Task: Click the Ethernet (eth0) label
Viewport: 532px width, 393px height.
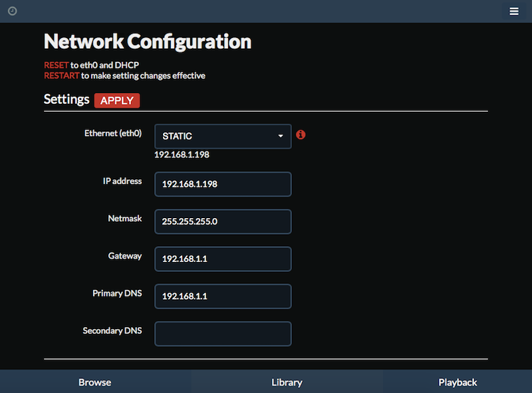Action: [113, 134]
